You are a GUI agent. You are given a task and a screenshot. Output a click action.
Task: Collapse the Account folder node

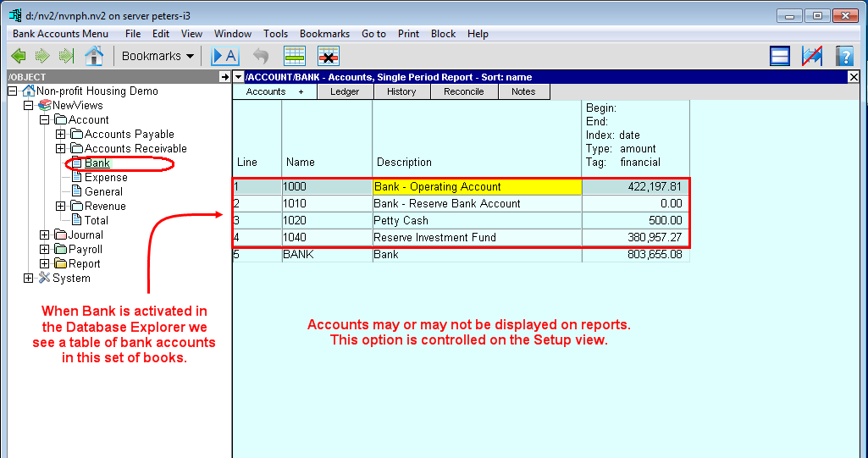45,119
